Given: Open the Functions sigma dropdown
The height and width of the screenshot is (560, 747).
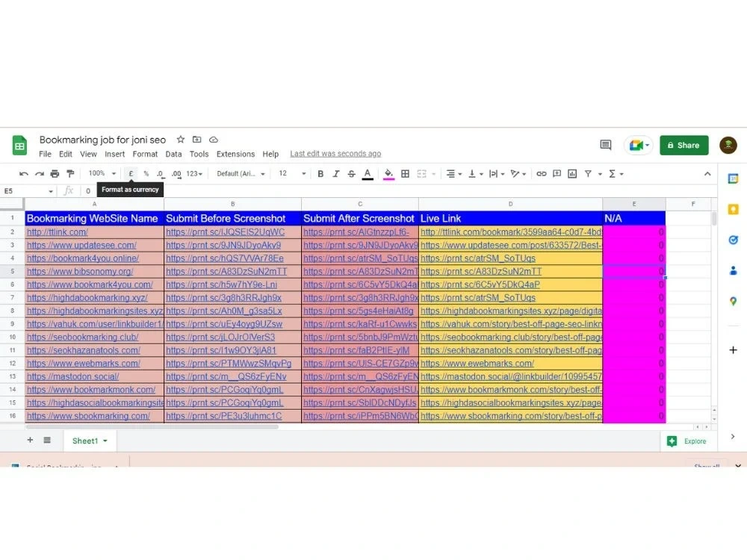Looking at the screenshot, I should point(616,174).
